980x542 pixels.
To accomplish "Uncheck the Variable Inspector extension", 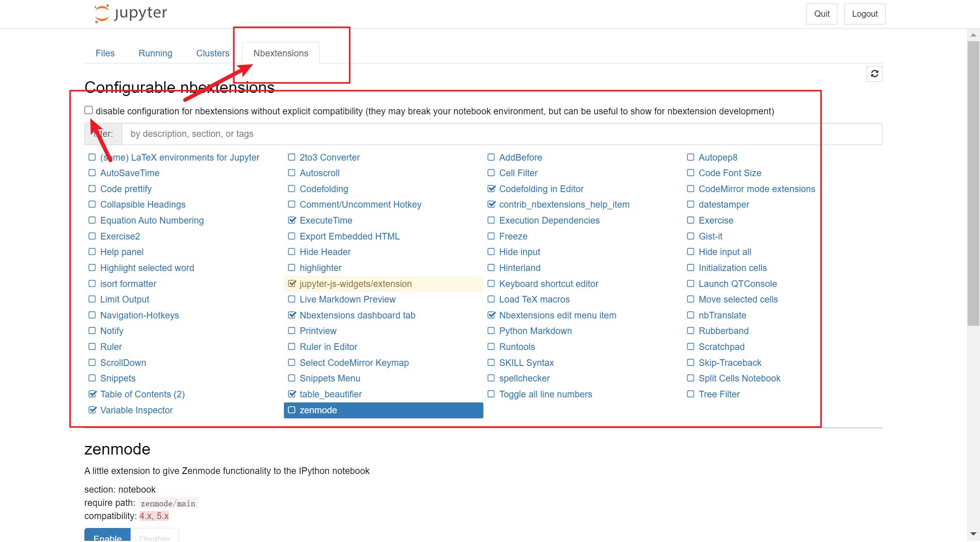I will tap(92, 410).
